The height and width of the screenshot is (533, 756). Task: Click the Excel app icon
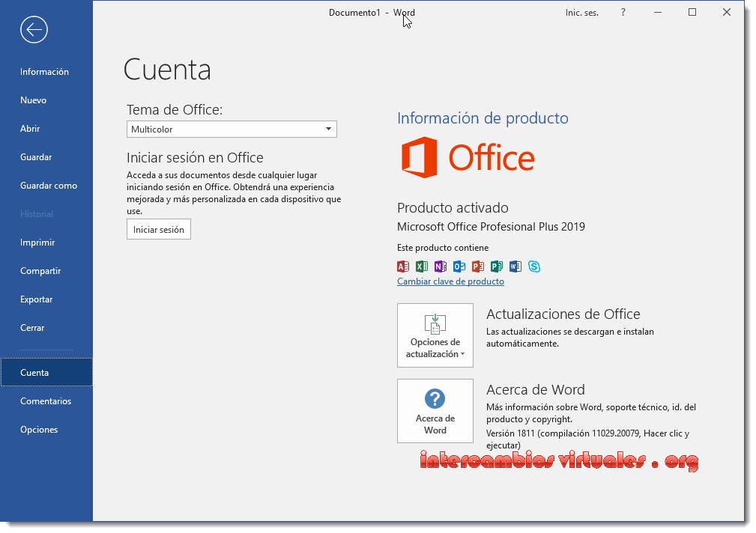(422, 266)
